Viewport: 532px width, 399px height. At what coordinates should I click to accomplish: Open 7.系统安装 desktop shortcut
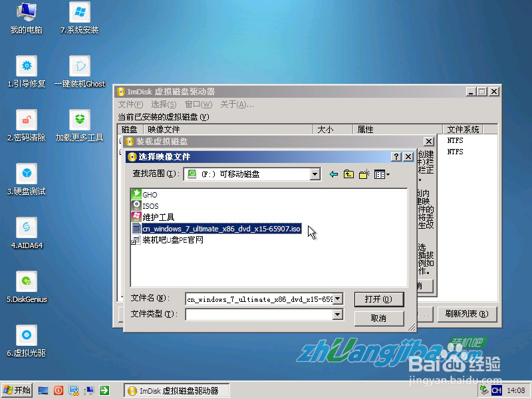[79, 19]
